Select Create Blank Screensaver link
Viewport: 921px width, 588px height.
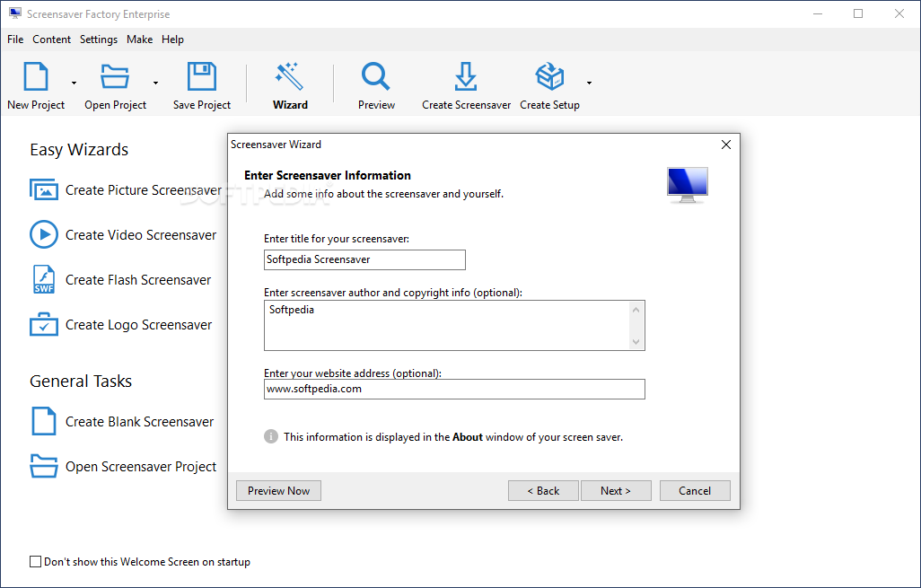[140, 421]
